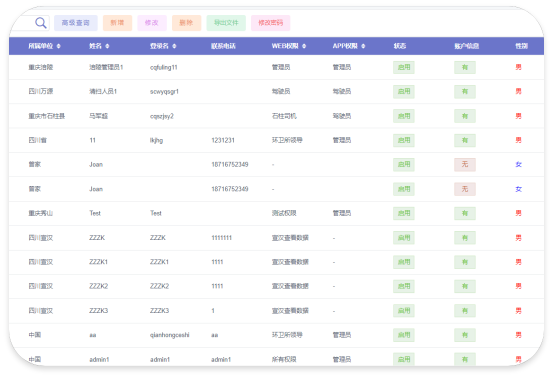This screenshot has height=378, width=553.
Task: Click the name 涪陵管理员1
Action: pos(106,67)
